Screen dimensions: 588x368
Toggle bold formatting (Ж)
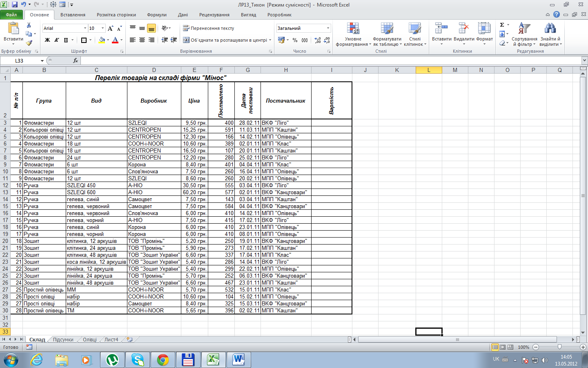tap(47, 40)
